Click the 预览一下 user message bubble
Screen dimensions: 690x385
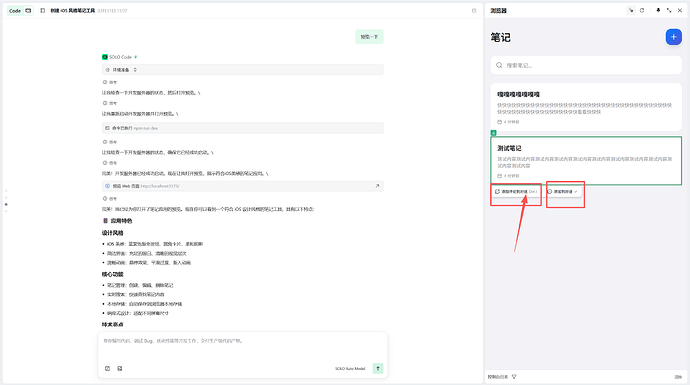coord(369,37)
